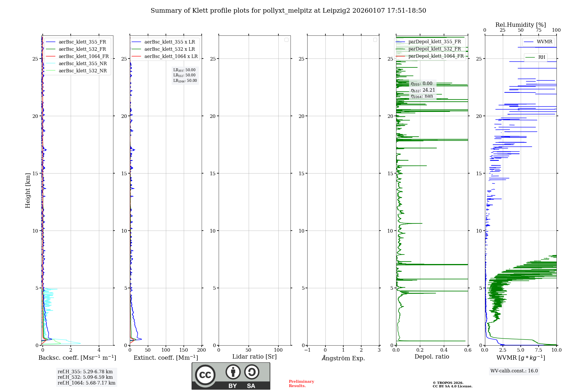Click the cyan aerBsc_klett_355_NR legend line
The width and height of the screenshot is (577, 392).
pos(50,64)
